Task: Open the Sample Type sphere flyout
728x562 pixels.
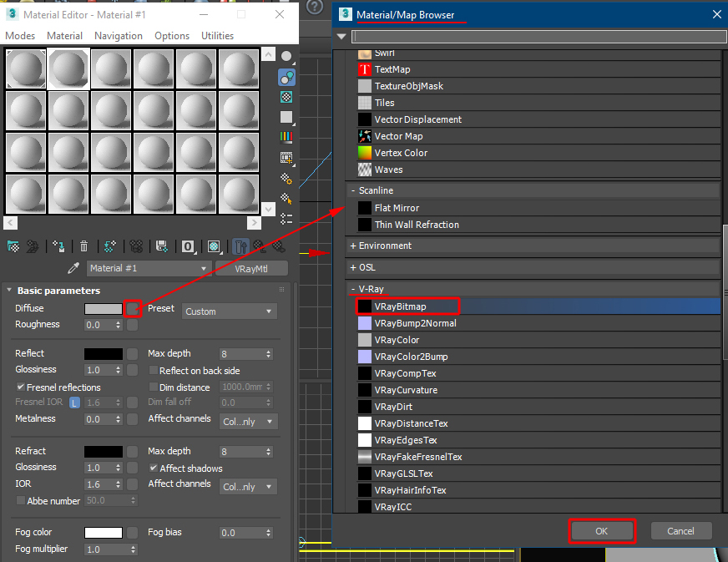Action: (x=287, y=57)
